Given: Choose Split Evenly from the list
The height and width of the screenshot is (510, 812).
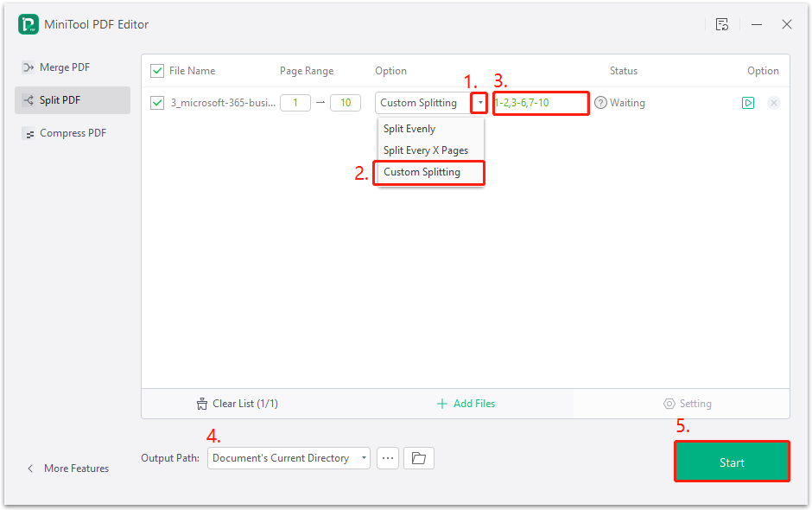Looking at the screenshot, I should pyautogui.click(x=409, y=129).
